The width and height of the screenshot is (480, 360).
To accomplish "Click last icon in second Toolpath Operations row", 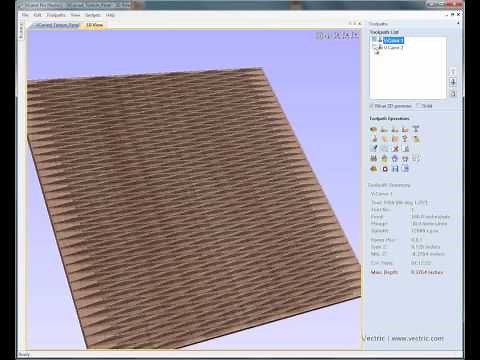I will (x=416, y=139).
